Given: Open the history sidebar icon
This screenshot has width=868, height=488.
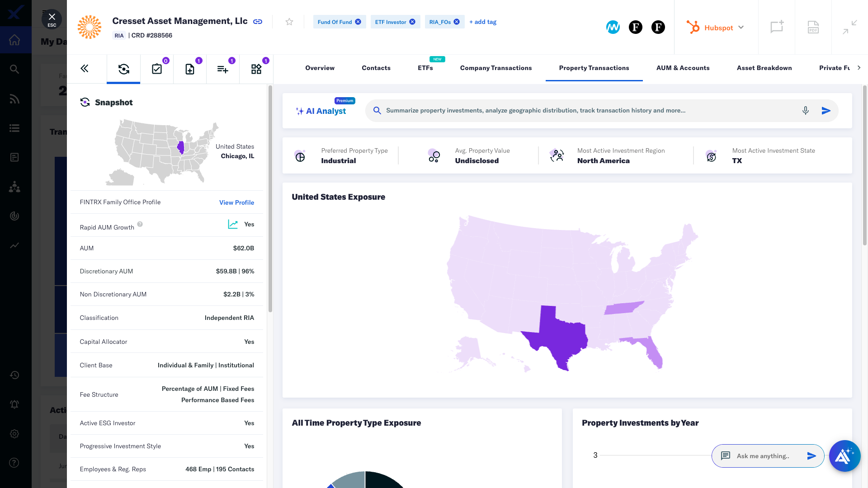Looking at the screenshot, I should point(14,375).
